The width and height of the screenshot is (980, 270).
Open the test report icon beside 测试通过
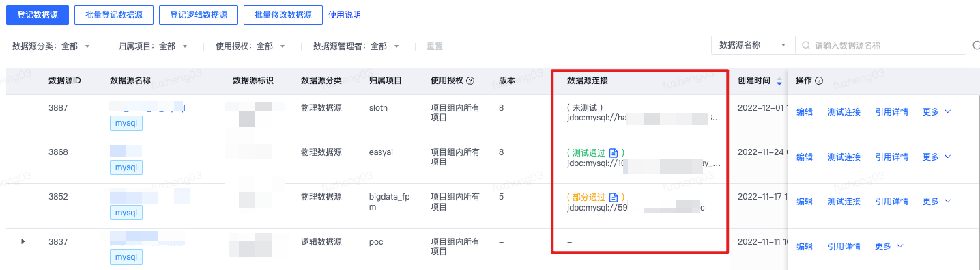[x=613, y=152]
